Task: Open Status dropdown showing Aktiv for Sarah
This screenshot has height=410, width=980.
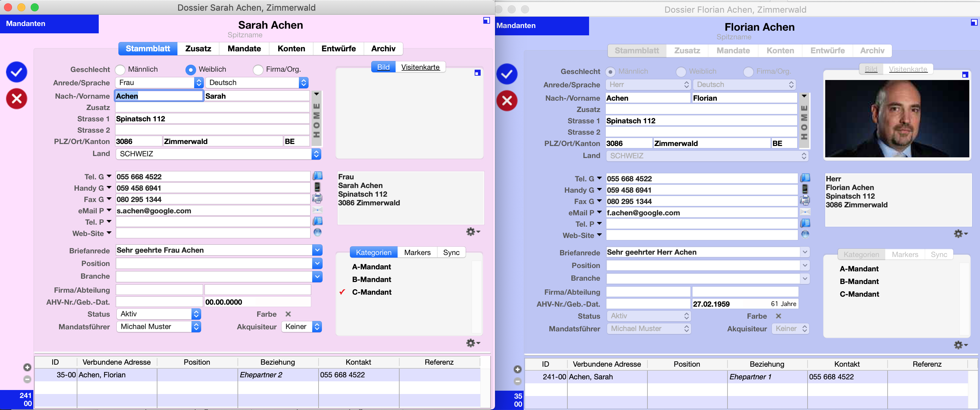Action: (158, 314)
